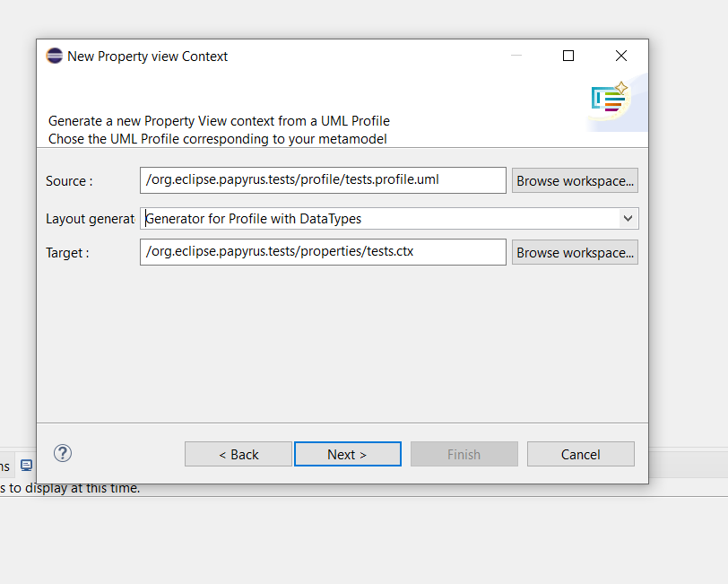
Task: Click into the Target path field
Action: pos(323,252)
